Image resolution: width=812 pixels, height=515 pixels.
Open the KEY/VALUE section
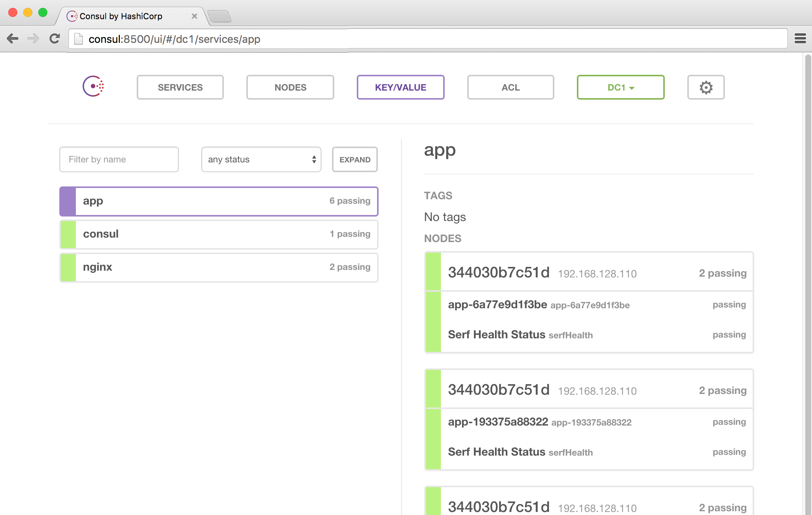pos(400,87)
